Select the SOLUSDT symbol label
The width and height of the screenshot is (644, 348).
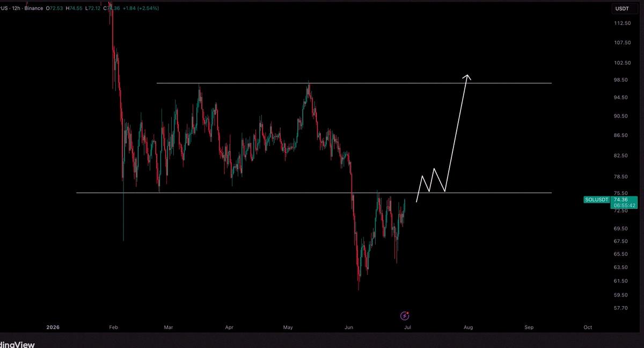click(x=596, y=200)
